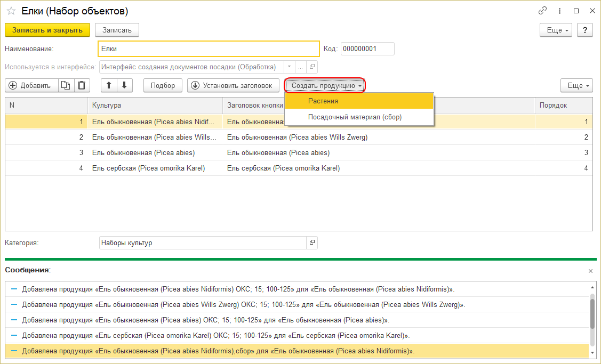The width and height of the screenshot is (601, 364).
Task: Open the window options vertical dots menu
Action: [x=560, y=11]
